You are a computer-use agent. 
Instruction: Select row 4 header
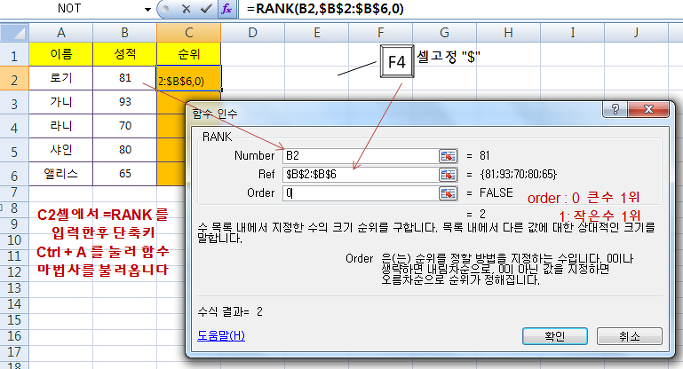14,127
